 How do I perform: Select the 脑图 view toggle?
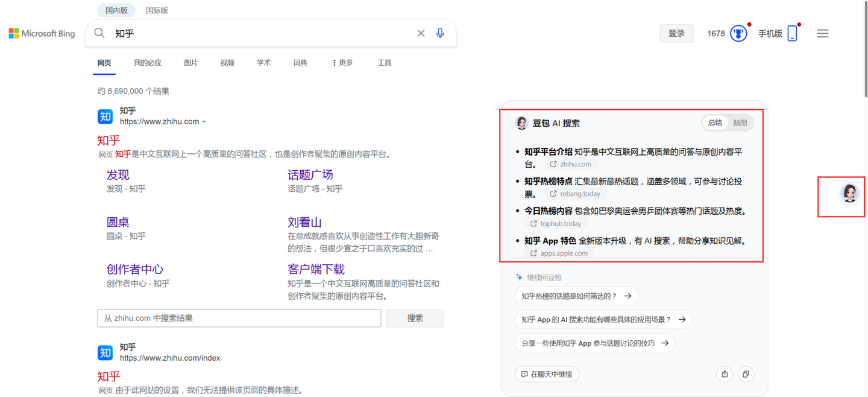click(740, 122)
